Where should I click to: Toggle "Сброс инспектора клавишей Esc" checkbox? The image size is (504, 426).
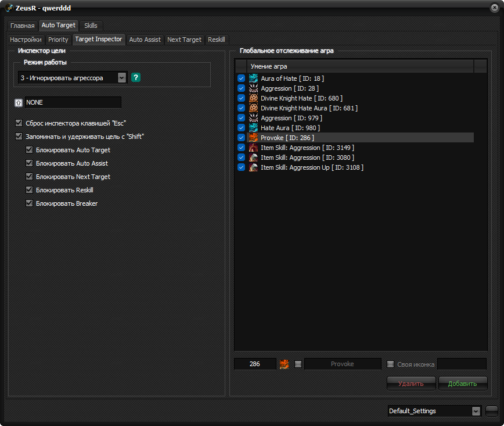(x=19, y=123)
